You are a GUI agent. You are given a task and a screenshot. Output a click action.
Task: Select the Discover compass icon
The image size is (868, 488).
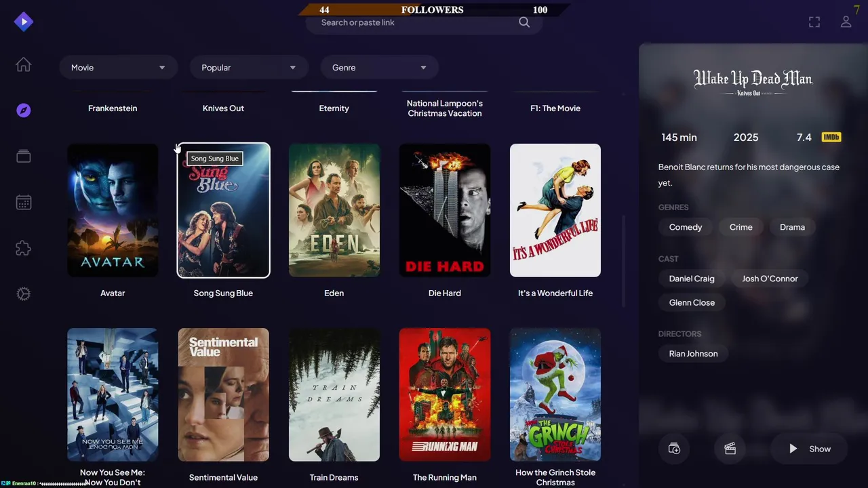24,110
